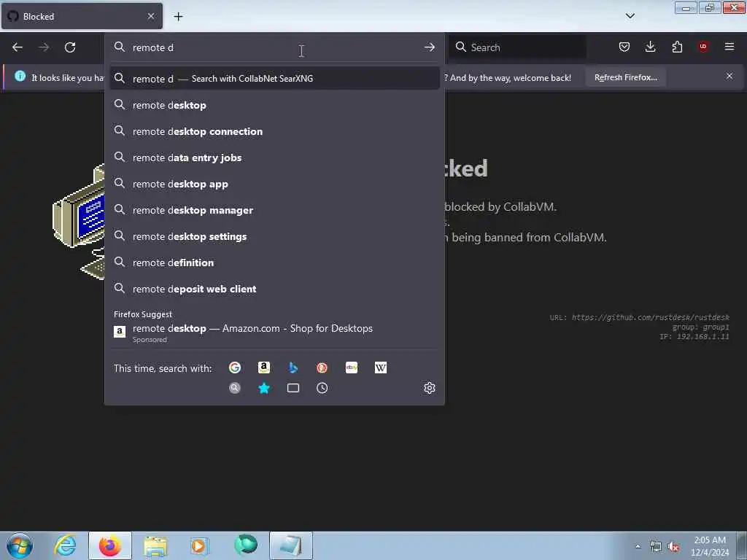Dismiss the notification bar with X
The image size is (747, 560).
coord(729,76)
